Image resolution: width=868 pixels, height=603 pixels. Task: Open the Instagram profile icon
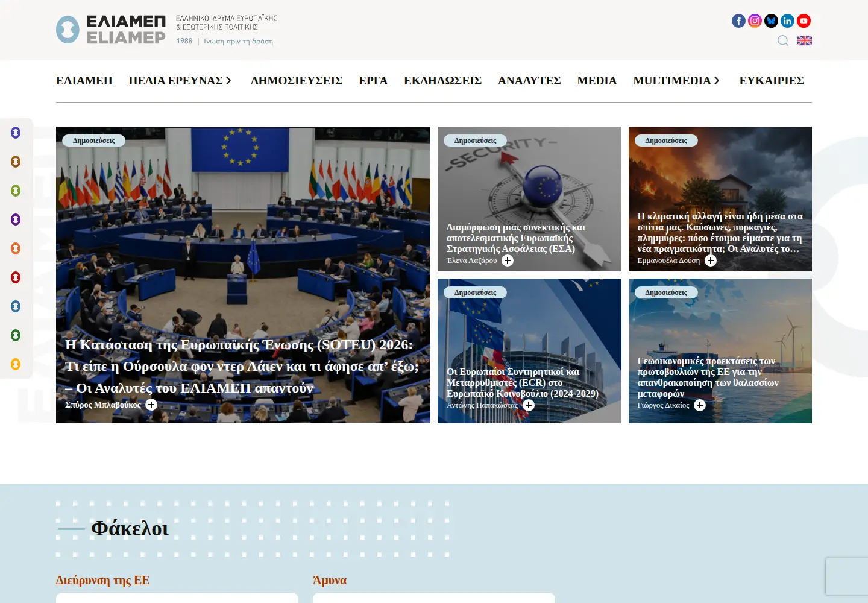[755, 21]
